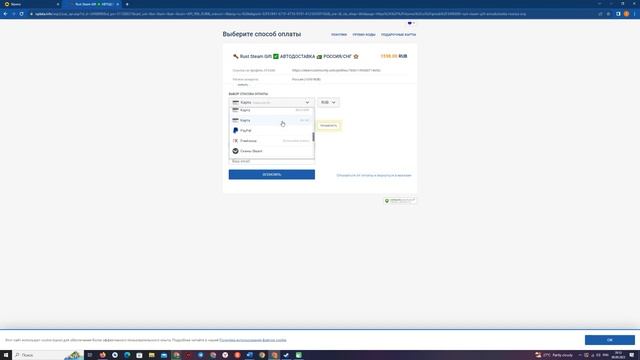Open a new browser tab

127,4
